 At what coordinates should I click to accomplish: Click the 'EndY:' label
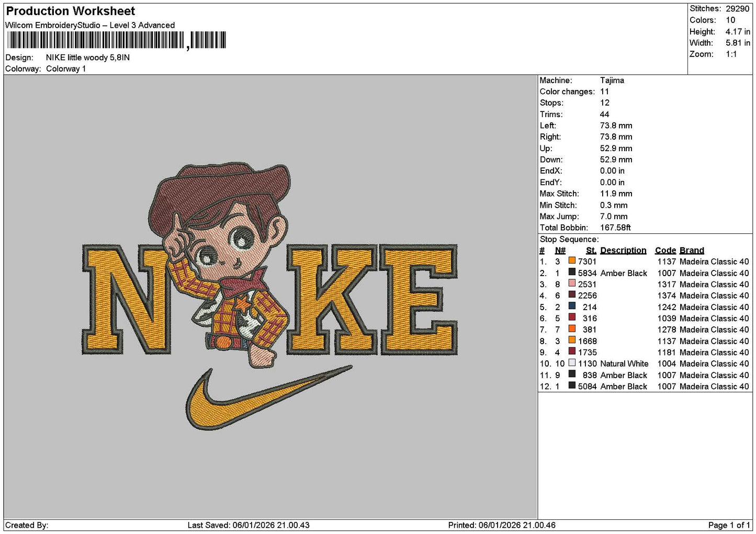coord(551,183)
